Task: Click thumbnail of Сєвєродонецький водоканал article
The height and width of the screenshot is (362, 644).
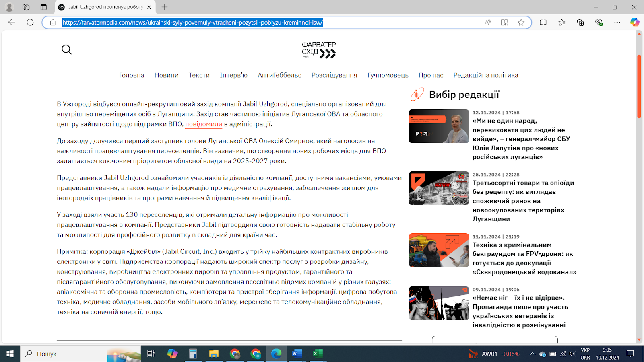Action: [x=439, y=250]
